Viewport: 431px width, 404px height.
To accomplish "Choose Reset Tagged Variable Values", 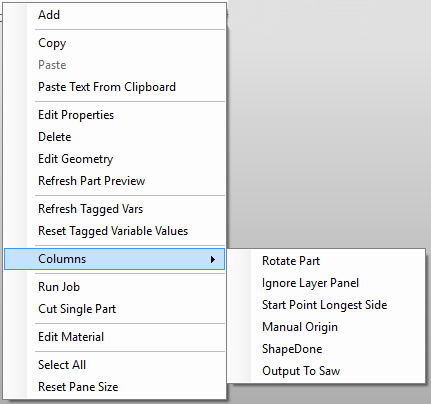I will pyautogui.click(x=114, y=231).
